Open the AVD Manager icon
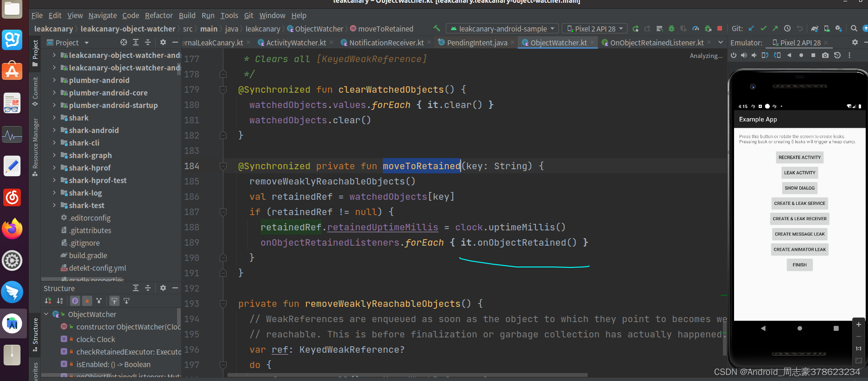This screenshot has width=868, height=381. tap(827, 29)
